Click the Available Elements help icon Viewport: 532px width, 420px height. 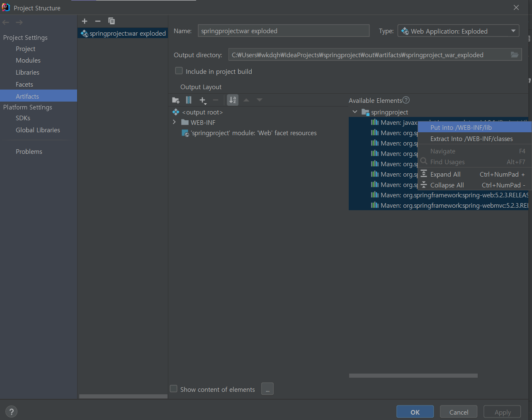(x=406, y=100)
